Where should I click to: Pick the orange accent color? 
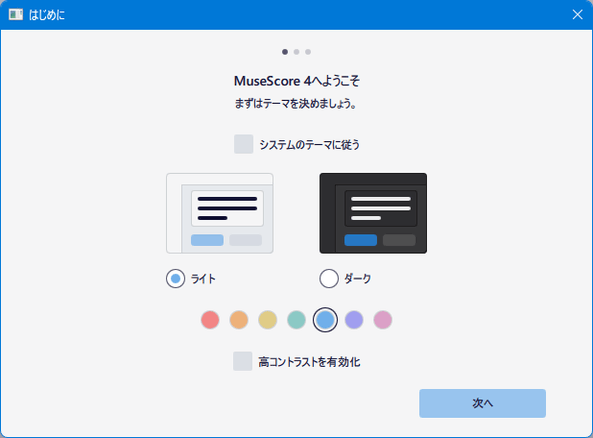click(x=239, y=320)
